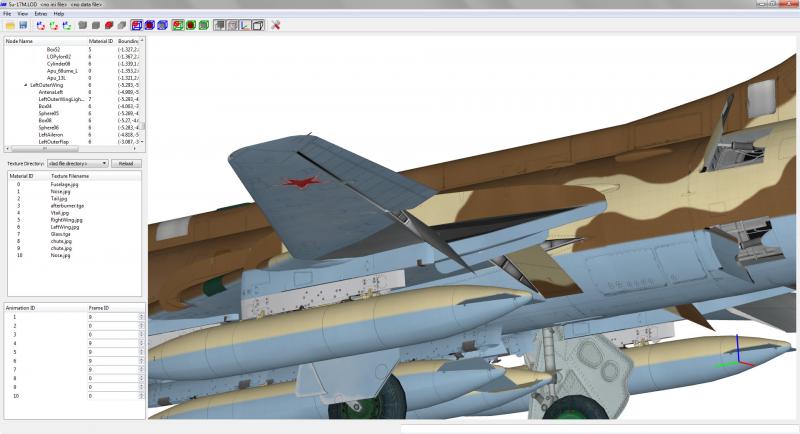
Task: Click the yellow open folder icon
Action: tap(10, 25)
